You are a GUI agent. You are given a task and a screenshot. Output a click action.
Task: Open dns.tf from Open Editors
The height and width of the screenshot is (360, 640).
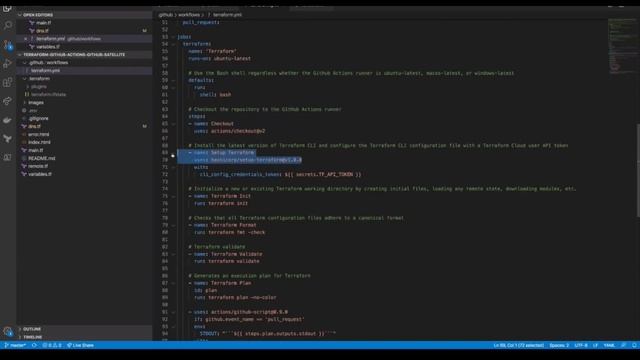pos(42,31)
